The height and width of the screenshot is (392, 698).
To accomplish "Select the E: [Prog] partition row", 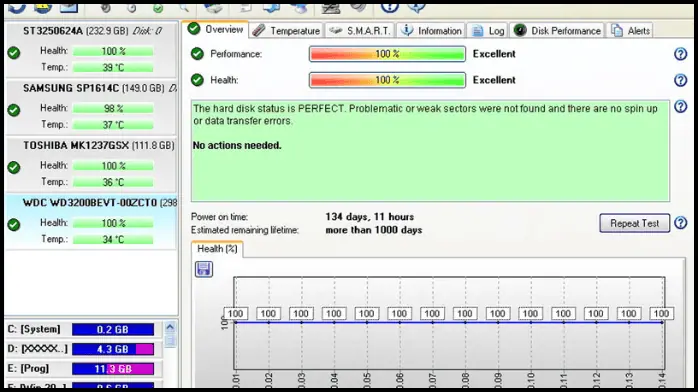I will click(83, 368).
